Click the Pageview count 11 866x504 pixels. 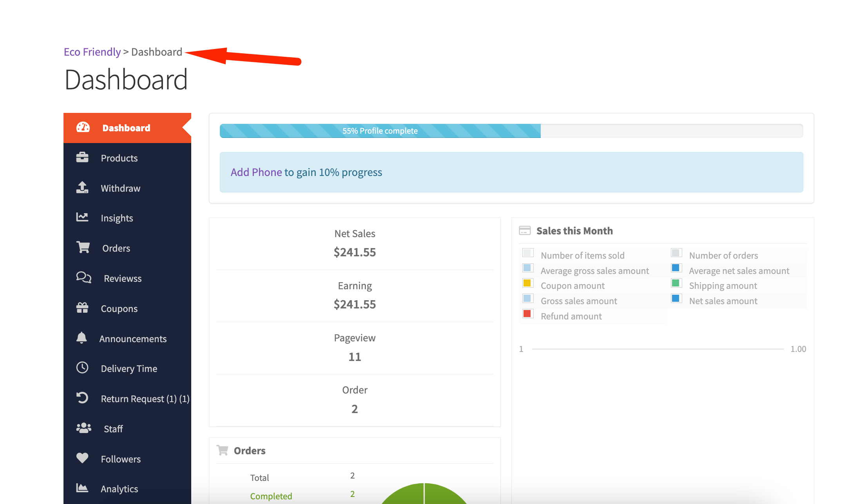(x=355, y=357)
